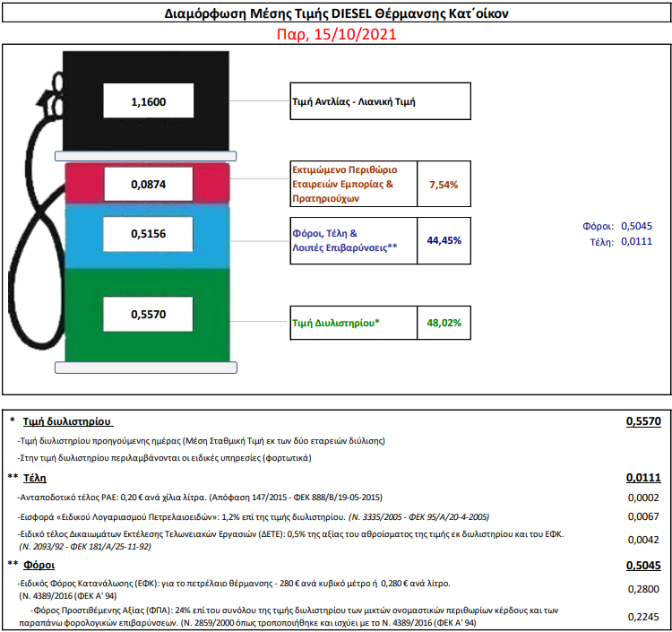Click the 0,5570 value box in the green band

pos(147,315)
